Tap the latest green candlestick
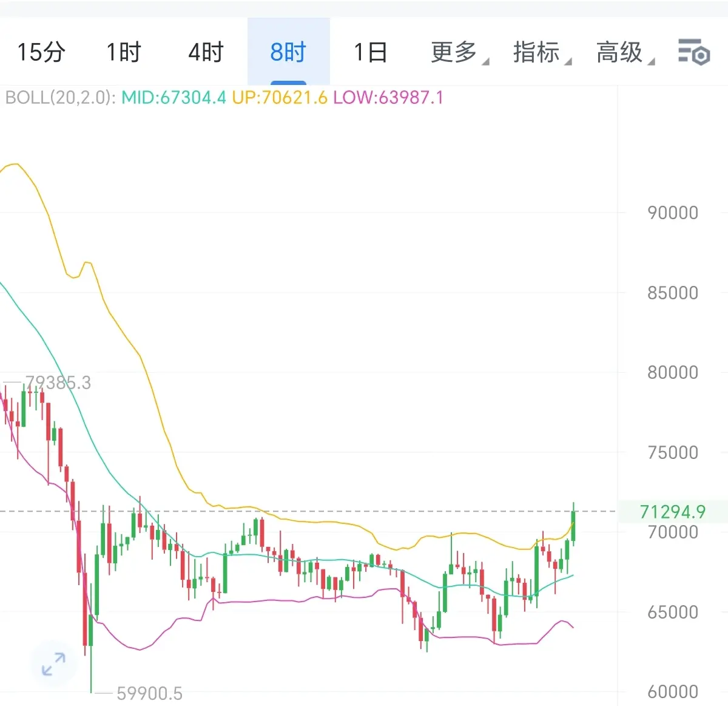Viewport: 728px width, 706px height. coord(573,525)
